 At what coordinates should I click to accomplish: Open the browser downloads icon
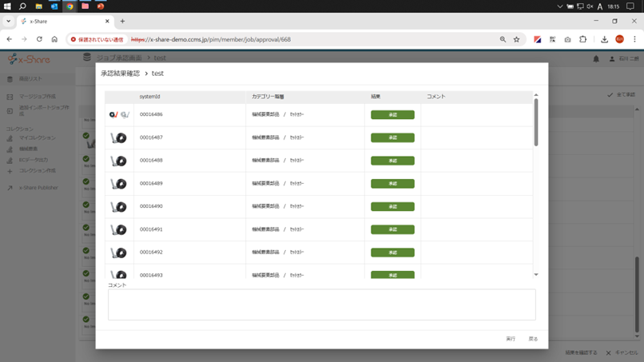pyautogui.click(x=604, y=39)
